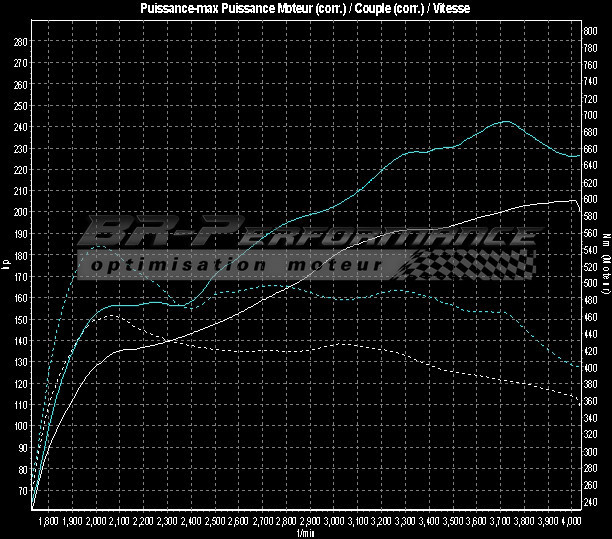Click the 240 value on right axis
This screenshot has height=539, width=612.
pyautogui.click(x=591, y=502)
